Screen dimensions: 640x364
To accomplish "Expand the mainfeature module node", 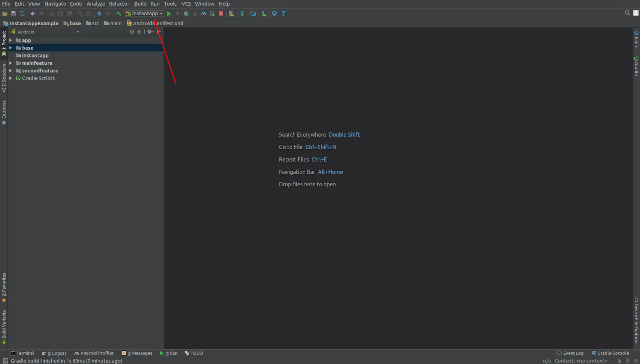I will (11, 63).
